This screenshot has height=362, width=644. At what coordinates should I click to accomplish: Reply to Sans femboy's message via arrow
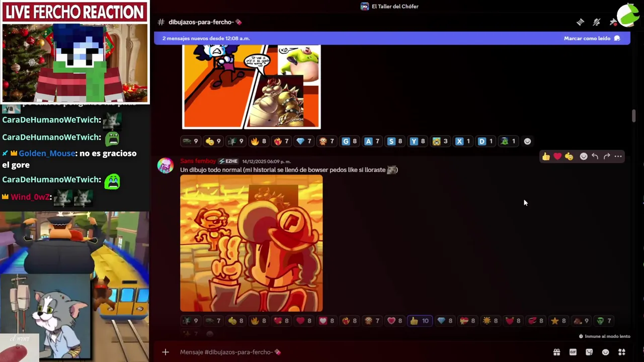click(x=595, y=156)
